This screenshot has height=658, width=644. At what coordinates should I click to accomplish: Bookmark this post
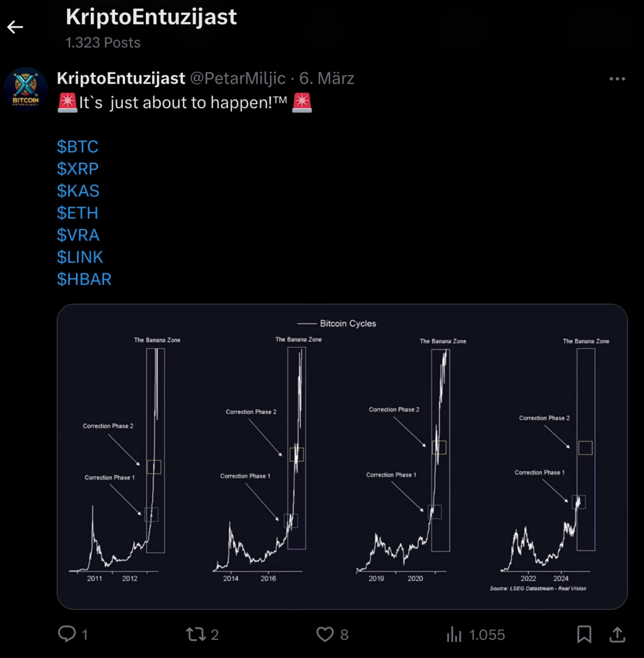584,634
